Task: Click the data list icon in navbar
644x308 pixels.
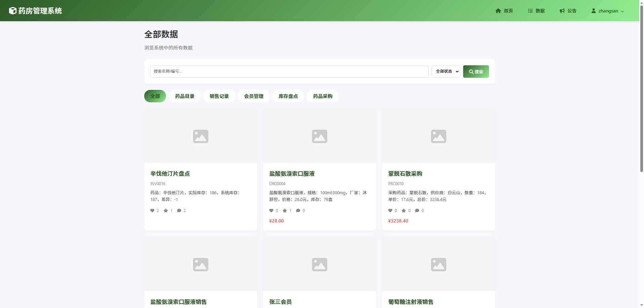Action: coord(530,11)
